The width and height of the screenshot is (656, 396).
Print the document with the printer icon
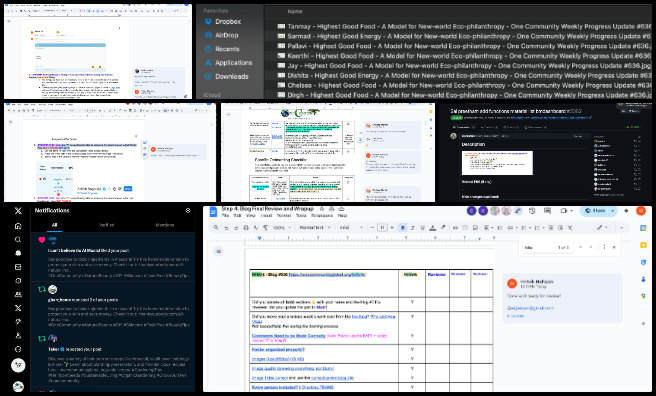click(x=246, y=227)
